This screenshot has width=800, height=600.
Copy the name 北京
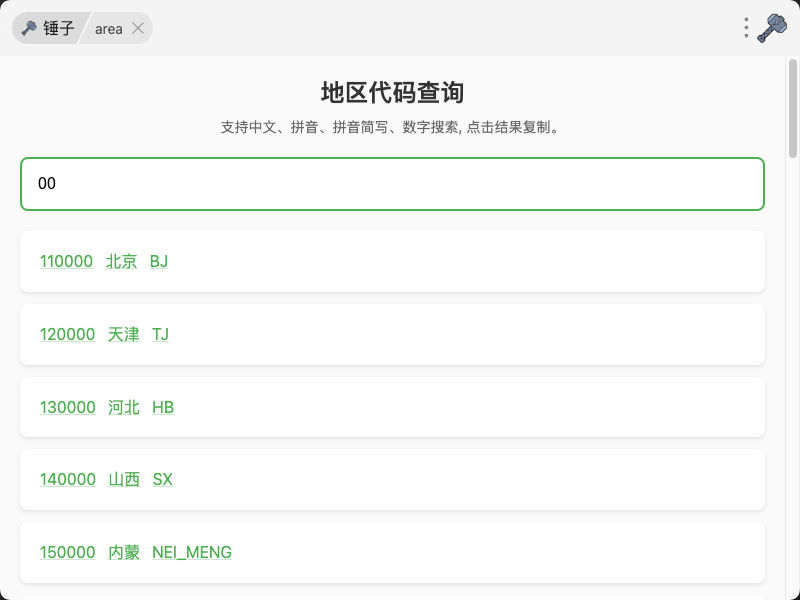tap(121, 261)
